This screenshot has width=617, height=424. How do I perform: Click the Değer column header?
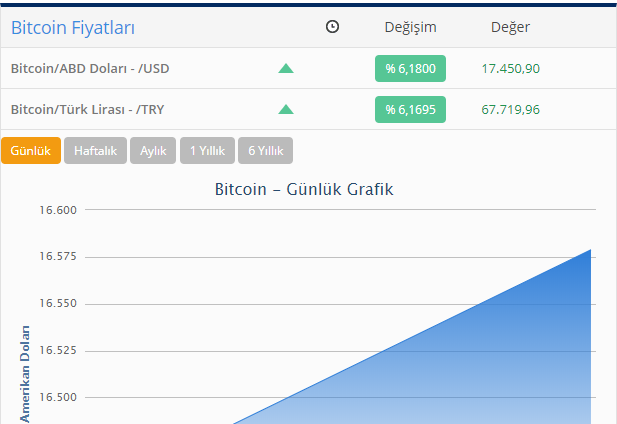(510, 28)
